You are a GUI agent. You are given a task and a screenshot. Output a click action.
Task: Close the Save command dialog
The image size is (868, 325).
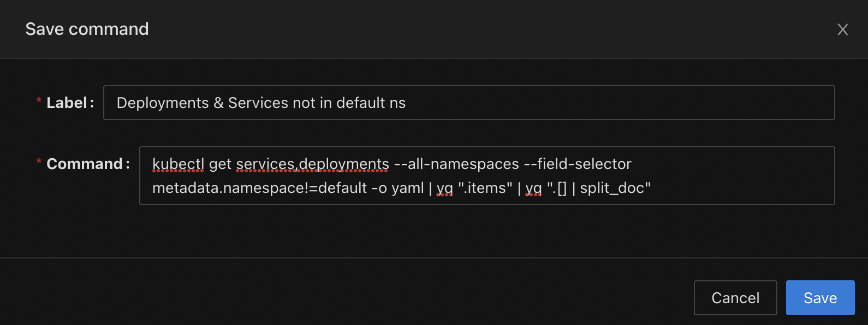842,29
